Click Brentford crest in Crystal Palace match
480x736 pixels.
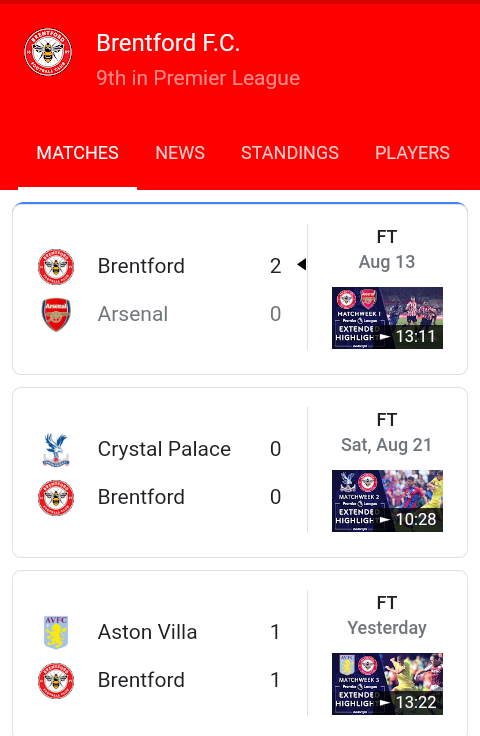[56, 498]
